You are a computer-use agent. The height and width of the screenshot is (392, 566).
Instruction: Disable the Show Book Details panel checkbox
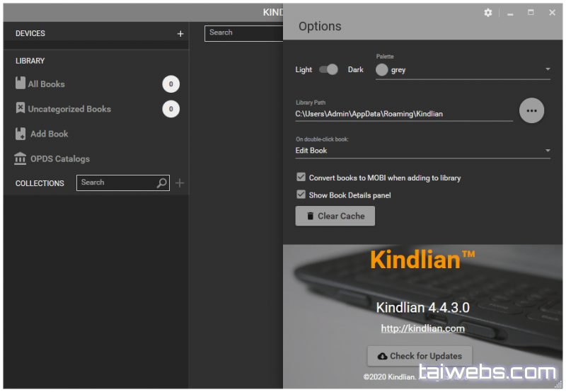coord(301,195)
